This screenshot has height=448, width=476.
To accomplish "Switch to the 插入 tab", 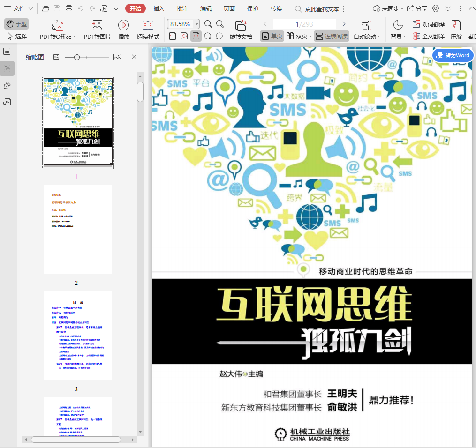I will pyautogui.click(x=159, y=9).
